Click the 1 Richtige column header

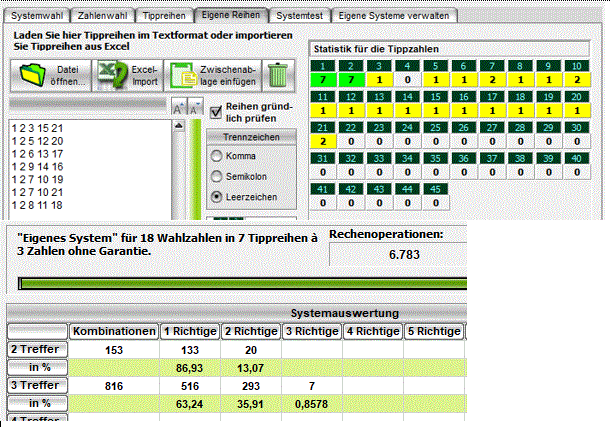[x=190, y=331]
